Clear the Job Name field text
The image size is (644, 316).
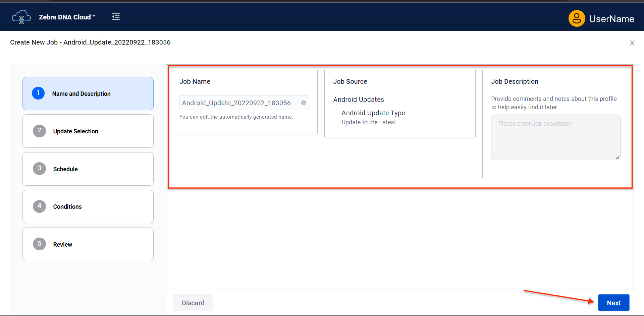coord(304,103)
